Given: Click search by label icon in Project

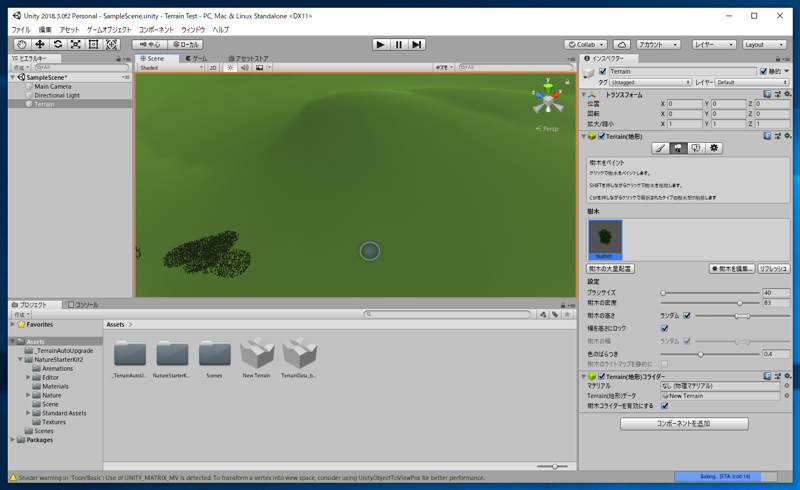Looking at the screenshot, I should pyautogui.click(x=555, y=314).
